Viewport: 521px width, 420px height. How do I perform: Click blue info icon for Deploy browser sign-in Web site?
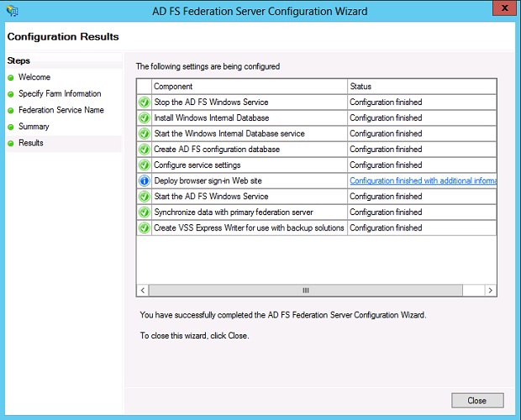point(145,181)
